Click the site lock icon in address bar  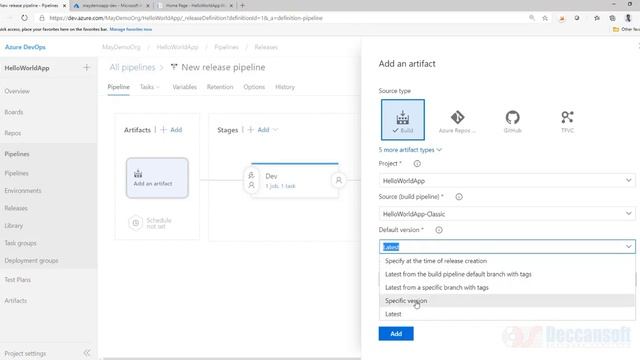tap(42, 18)
